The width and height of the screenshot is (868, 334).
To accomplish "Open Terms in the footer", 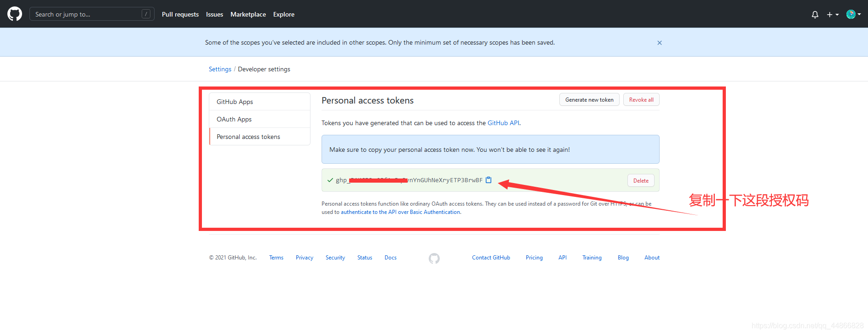I will (x=276, y=258).
